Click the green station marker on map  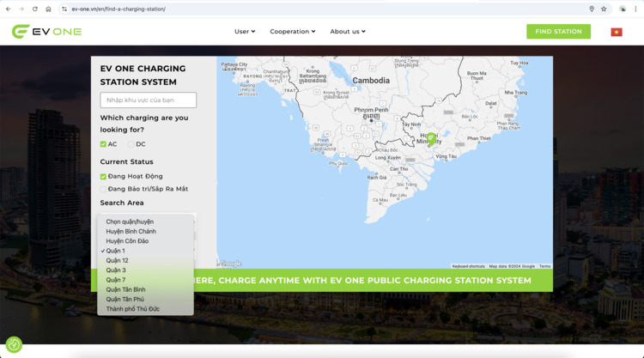[431, 139]
